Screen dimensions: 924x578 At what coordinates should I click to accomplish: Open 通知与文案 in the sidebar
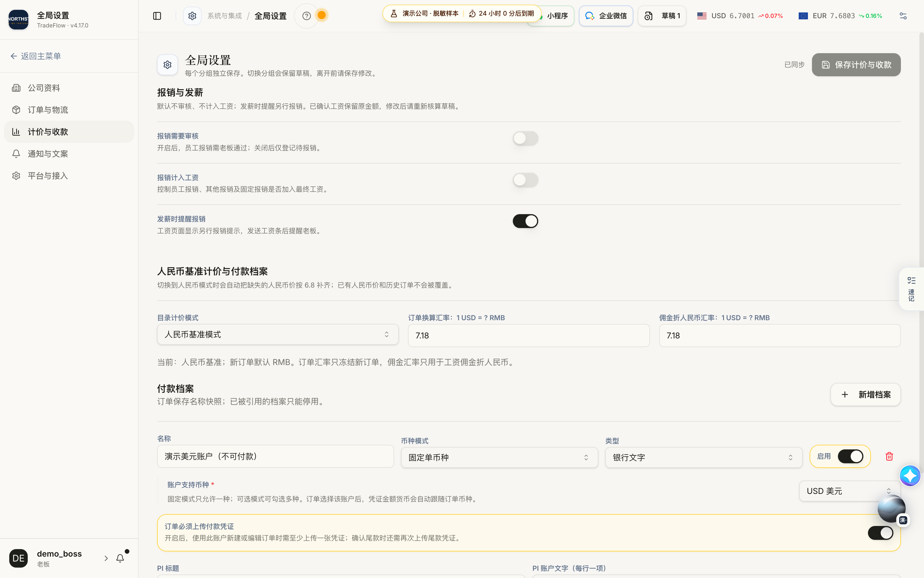coord(69,154)
